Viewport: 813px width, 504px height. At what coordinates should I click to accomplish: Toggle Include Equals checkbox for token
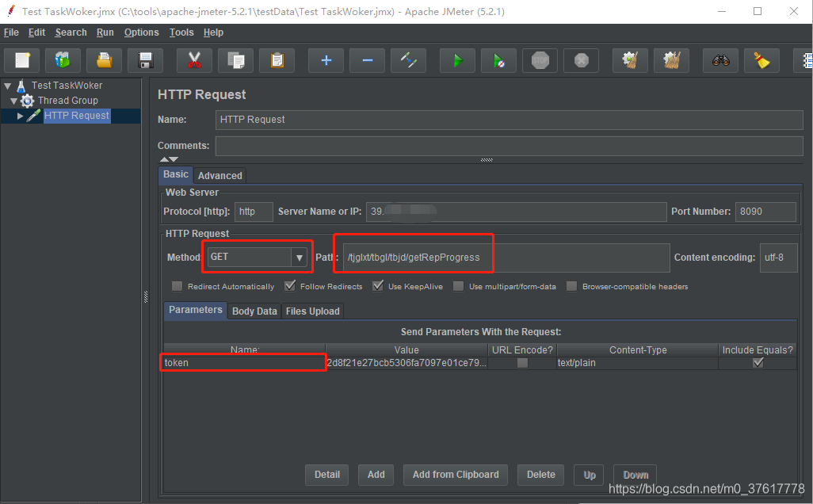[x=758, y=363]
